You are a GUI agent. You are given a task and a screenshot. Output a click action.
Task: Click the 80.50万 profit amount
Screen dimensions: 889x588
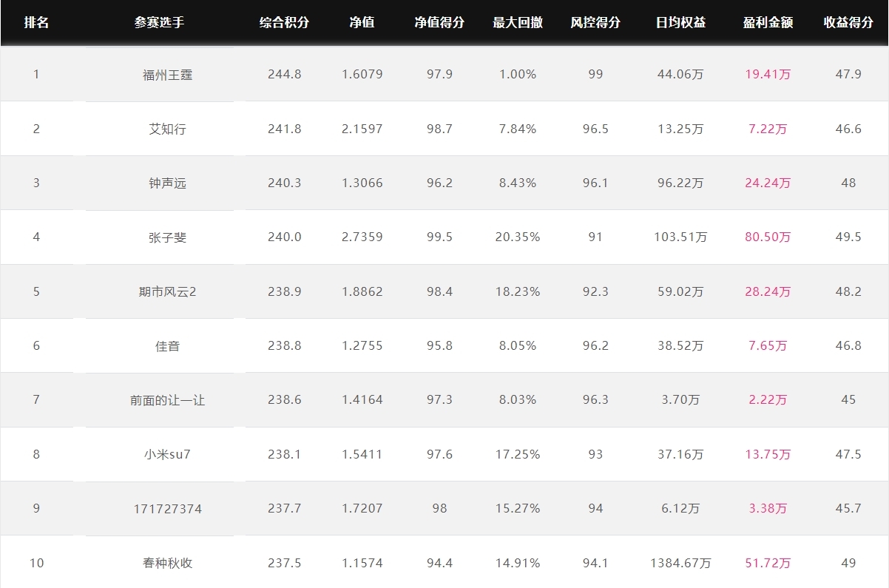(x=768, y=237)
